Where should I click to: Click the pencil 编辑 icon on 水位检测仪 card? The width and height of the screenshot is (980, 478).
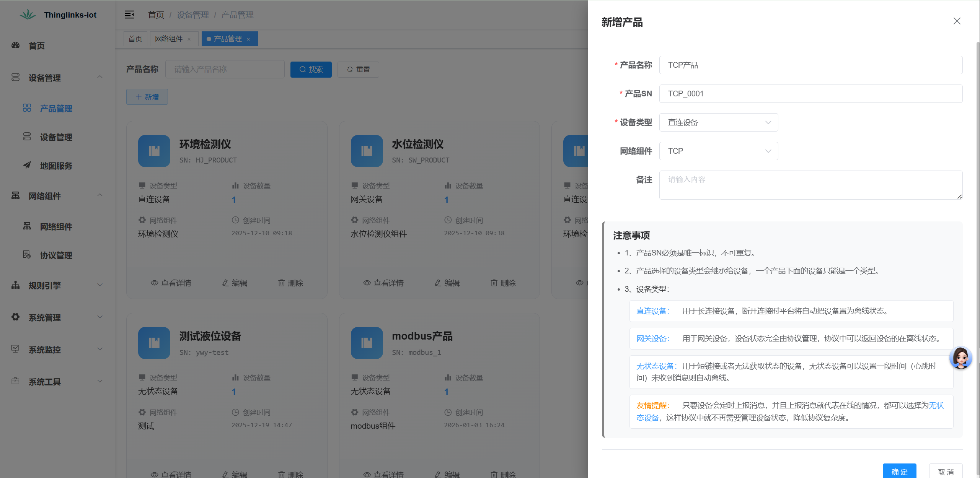pyautogui.click(x=438, y=283)
